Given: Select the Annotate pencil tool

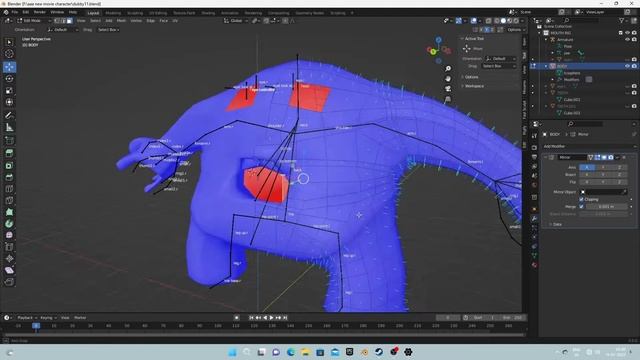Looking at the screenshot, I should click(9, 116).
